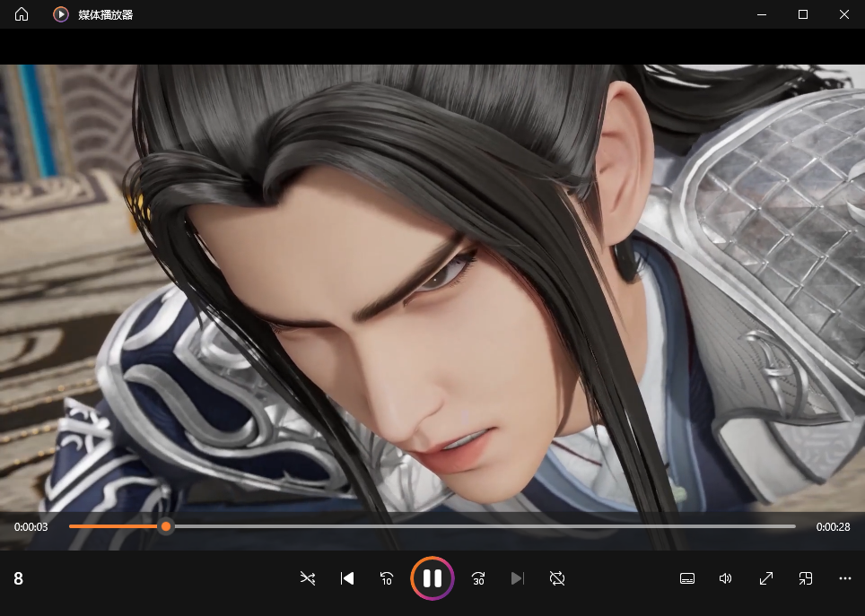Go to the previous track
This screenshot has width=865, height=616.
tap(347, 578)
